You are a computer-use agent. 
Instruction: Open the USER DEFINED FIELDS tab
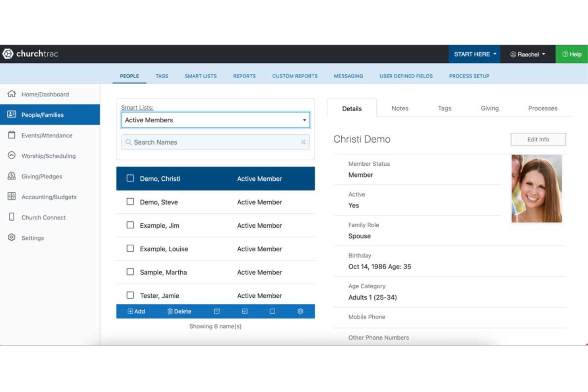(x=406, y=76)
